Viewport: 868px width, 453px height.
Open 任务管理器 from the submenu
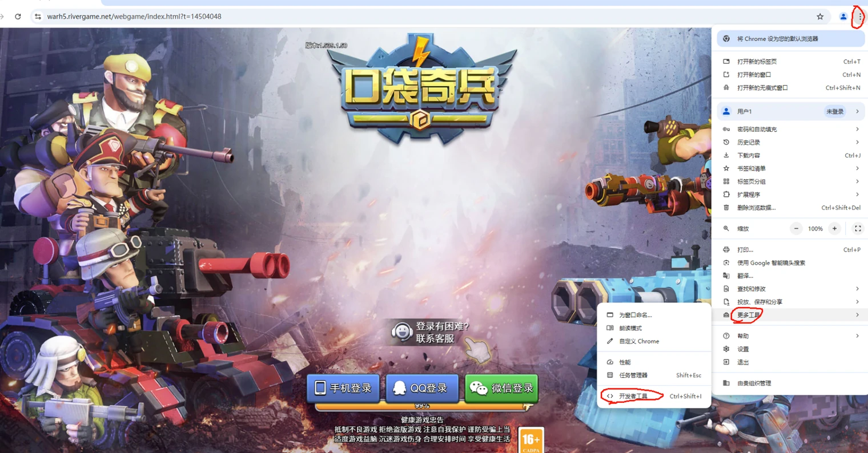tap(654, 375)
